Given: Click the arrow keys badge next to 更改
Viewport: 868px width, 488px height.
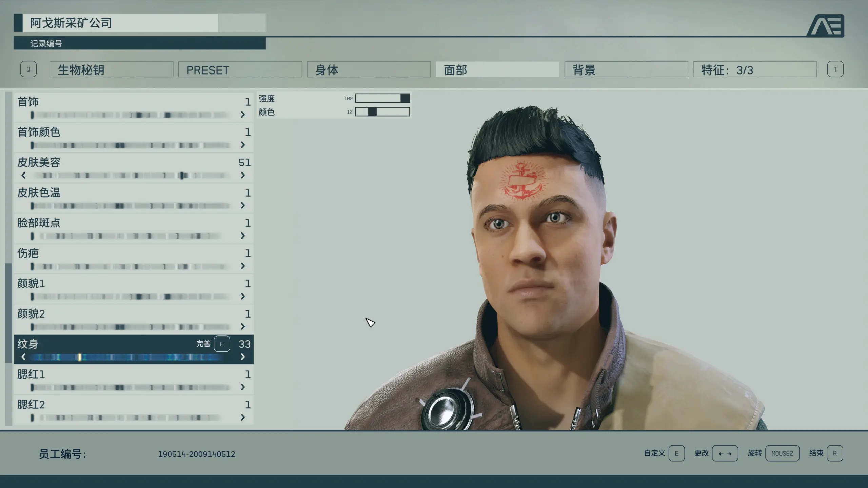Looking at the screenshot, I should click(725, 453).
